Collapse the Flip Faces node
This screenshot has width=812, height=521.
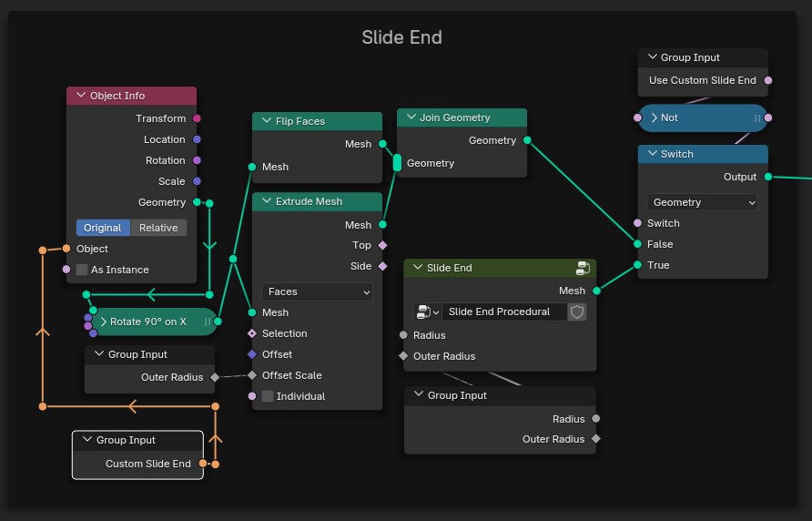point(267,121)
